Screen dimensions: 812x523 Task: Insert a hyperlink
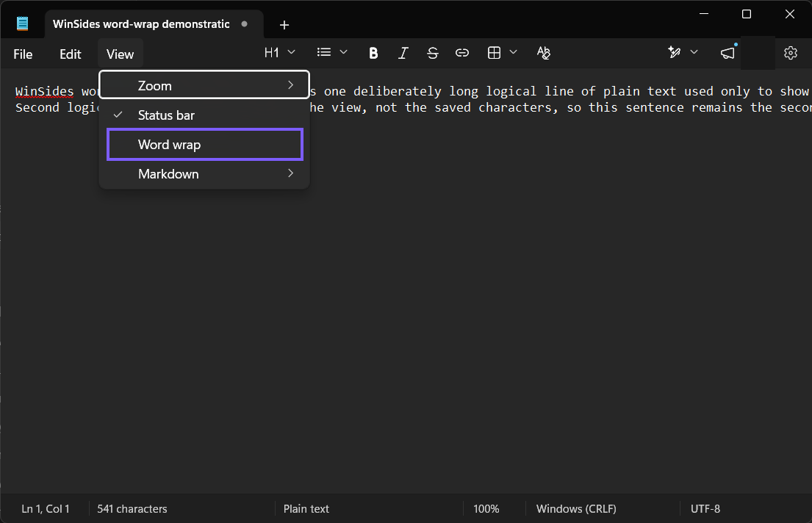click(462, 53)
